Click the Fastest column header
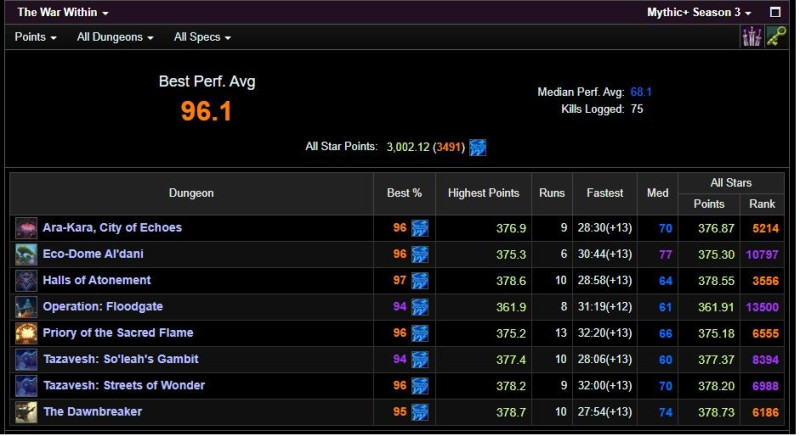The width and height of the screenshot is (800, 436). (x=605, y=193)
